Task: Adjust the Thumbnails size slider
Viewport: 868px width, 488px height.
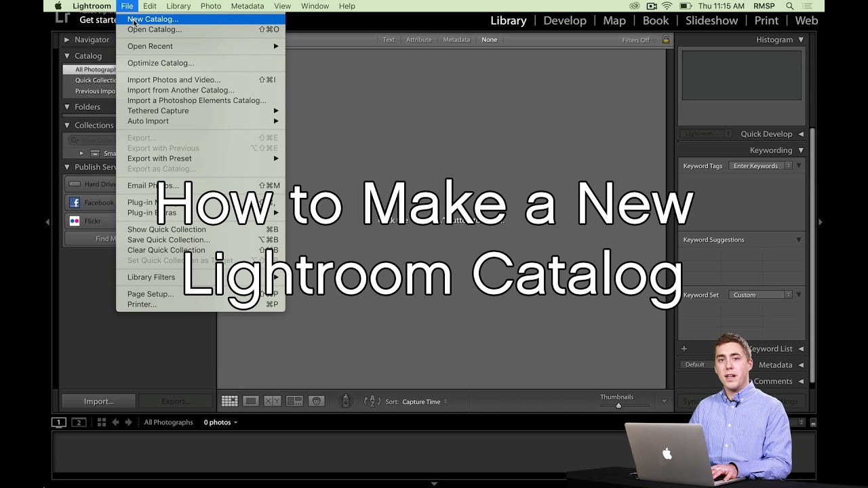Action: 618,405
